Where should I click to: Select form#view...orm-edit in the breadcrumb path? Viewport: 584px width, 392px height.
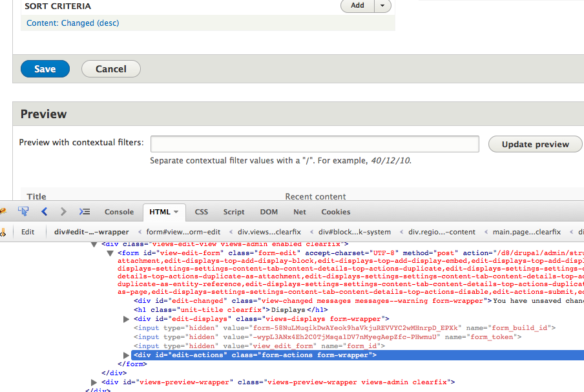coord(183,232)
